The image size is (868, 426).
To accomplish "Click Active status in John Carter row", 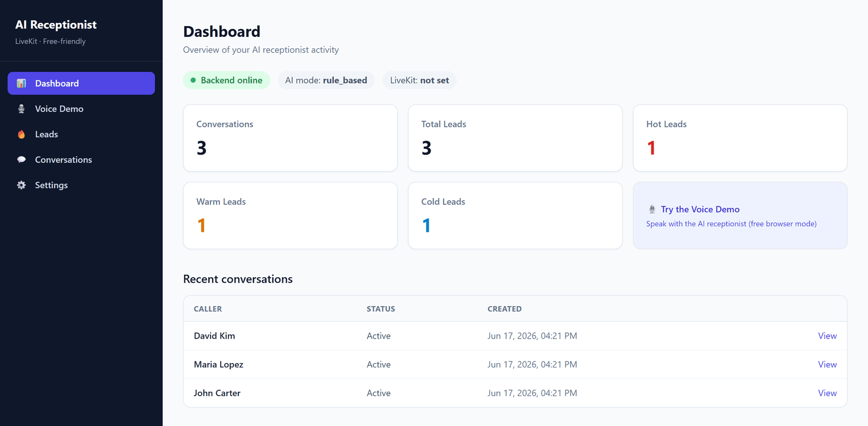I will tap(379, 393).
